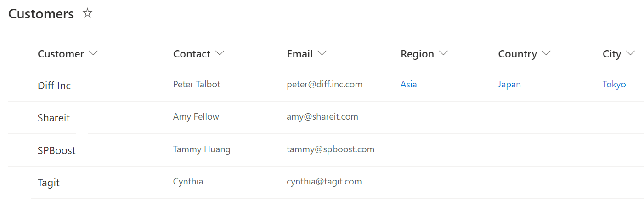Select the Peter Talbot contact cell

click(196, 85)
